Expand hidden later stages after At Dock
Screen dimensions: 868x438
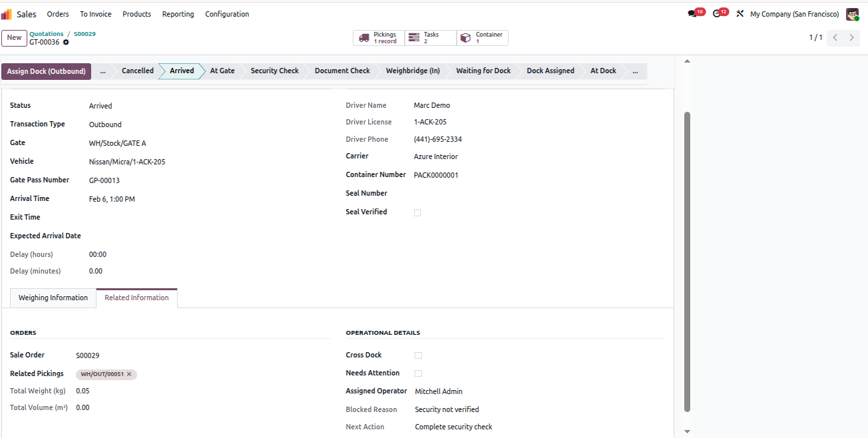click(635, 71)
